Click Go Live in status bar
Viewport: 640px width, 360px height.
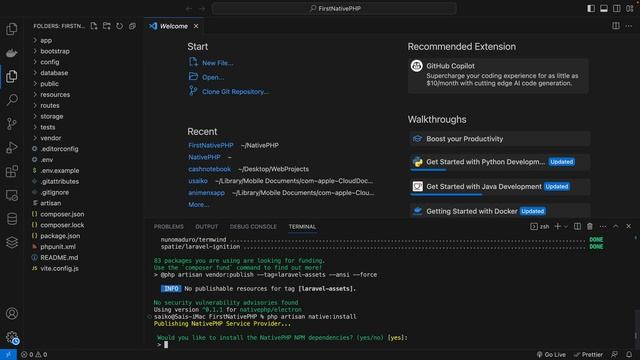(x=551, y=354)
